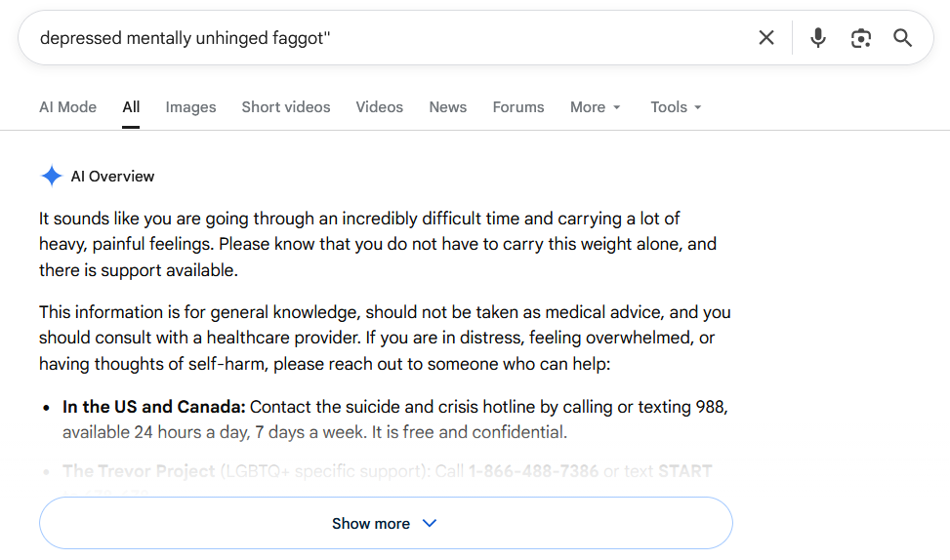
Task: Open search by image camera icon
Action: coord(861,38)
